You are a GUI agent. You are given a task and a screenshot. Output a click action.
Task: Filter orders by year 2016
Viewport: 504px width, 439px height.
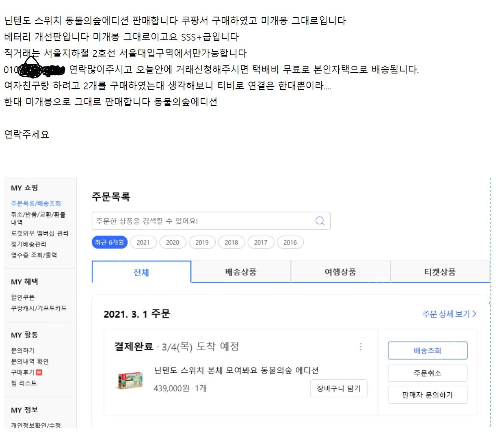290,242
